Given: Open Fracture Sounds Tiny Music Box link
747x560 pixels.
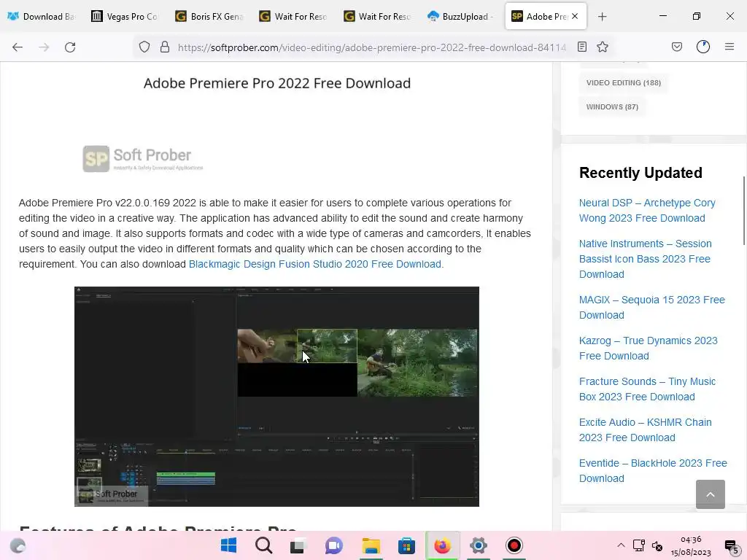Looking at the screenshot, I should tap(647, 389).
